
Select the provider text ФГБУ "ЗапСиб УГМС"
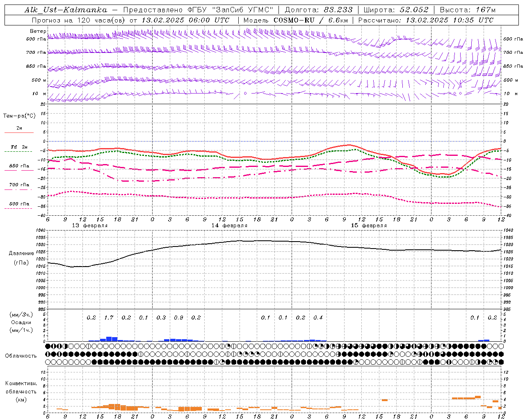(x=231, y=10)
